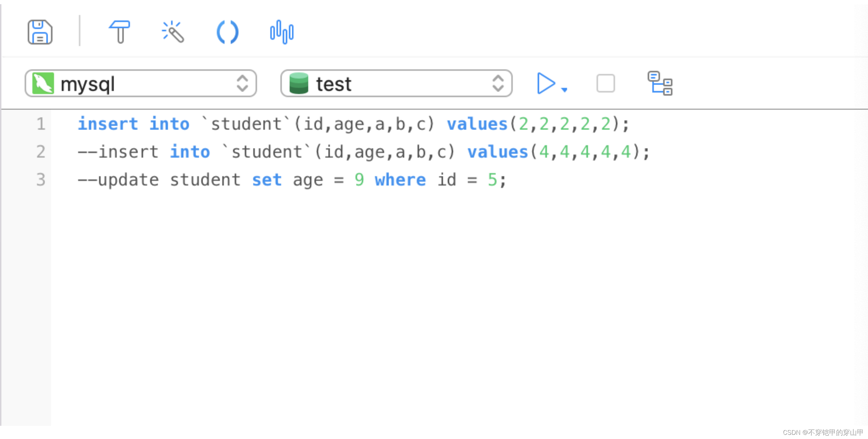
Task: Click the MySQL dolphin connection icon
Action: 43,83
